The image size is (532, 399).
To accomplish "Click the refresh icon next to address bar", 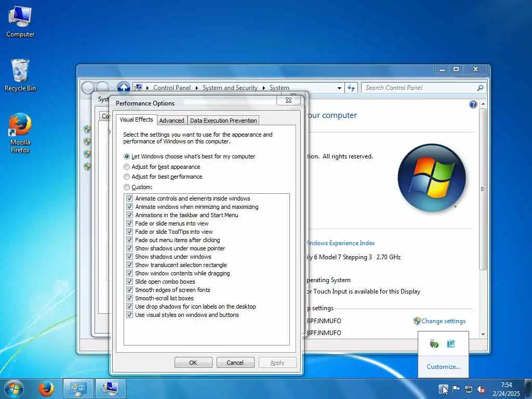I will coord(351,88).
